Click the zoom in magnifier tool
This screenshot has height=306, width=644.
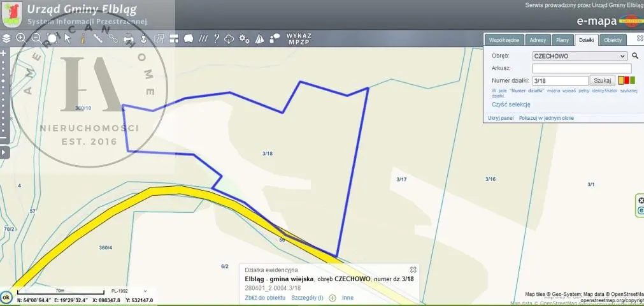21,38
